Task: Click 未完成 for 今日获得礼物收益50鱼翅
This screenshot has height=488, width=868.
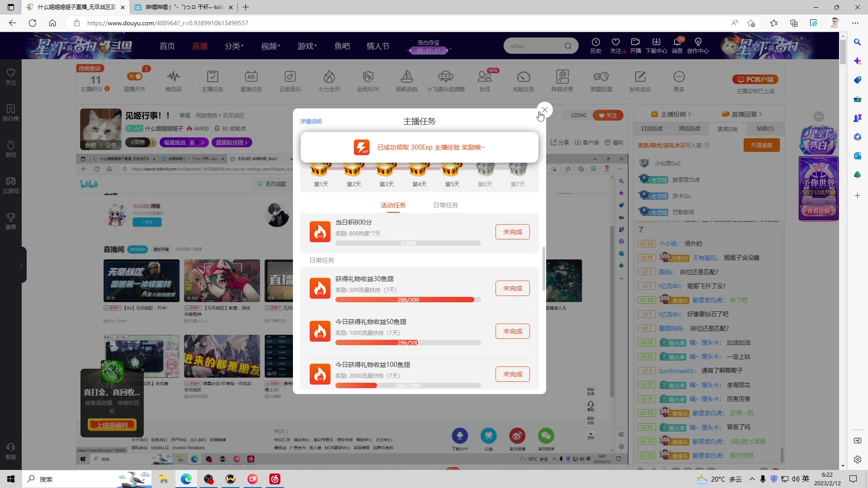Action: click(x=512, y=331)
